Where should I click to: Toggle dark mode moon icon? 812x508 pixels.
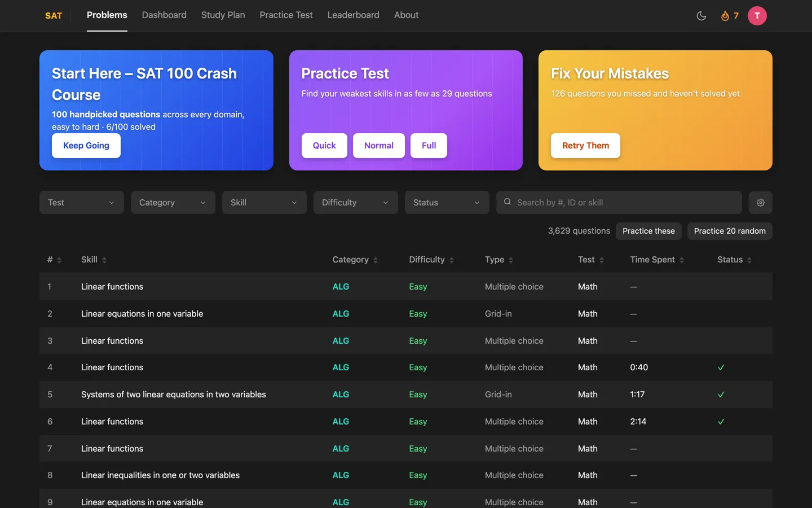click(x=701, y=16)
